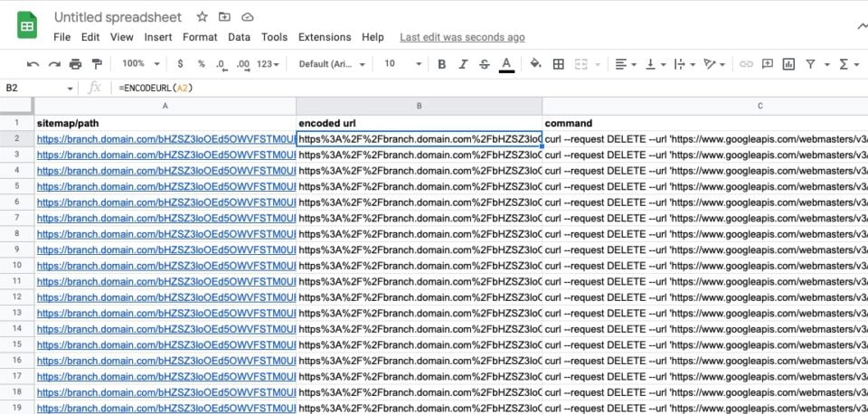Select column A header
868x414 pixels.
[165, 106]
